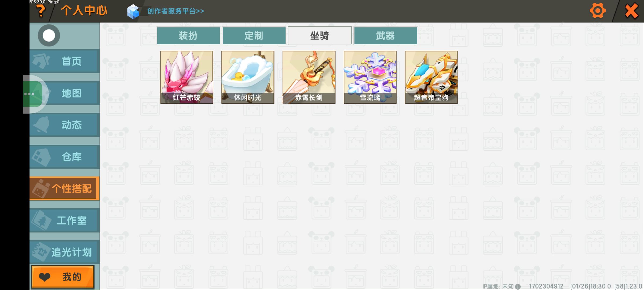644x290 pixels.
Task: Click the info icon beside IP属地
Action: coord(518,287)
